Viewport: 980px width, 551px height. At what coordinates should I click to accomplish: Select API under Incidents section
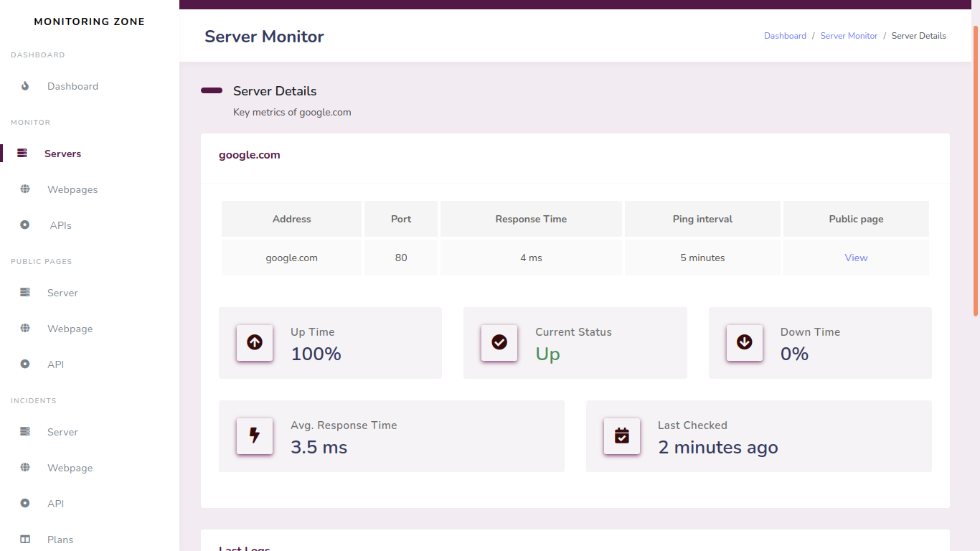pos(55,504)
